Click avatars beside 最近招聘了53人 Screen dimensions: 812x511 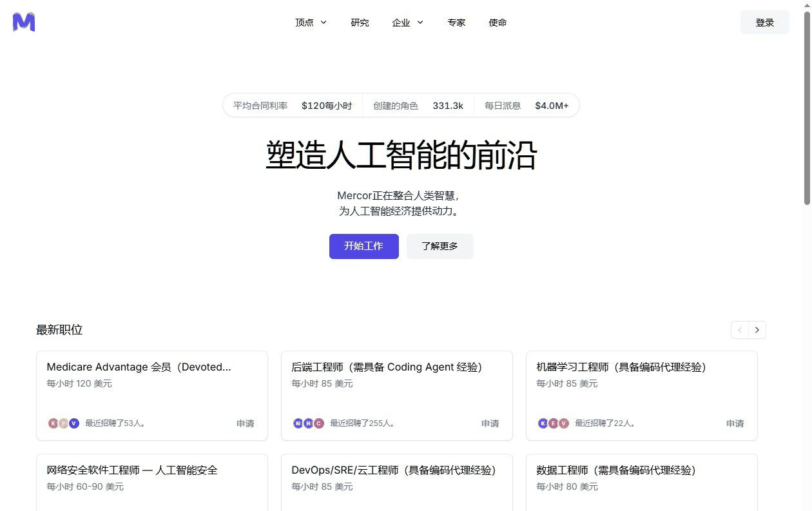point(64,423)
